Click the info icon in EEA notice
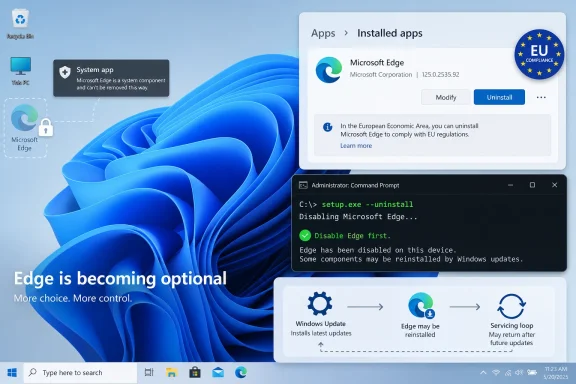Screen dimensions: 576x384 [x=327, y=127]
